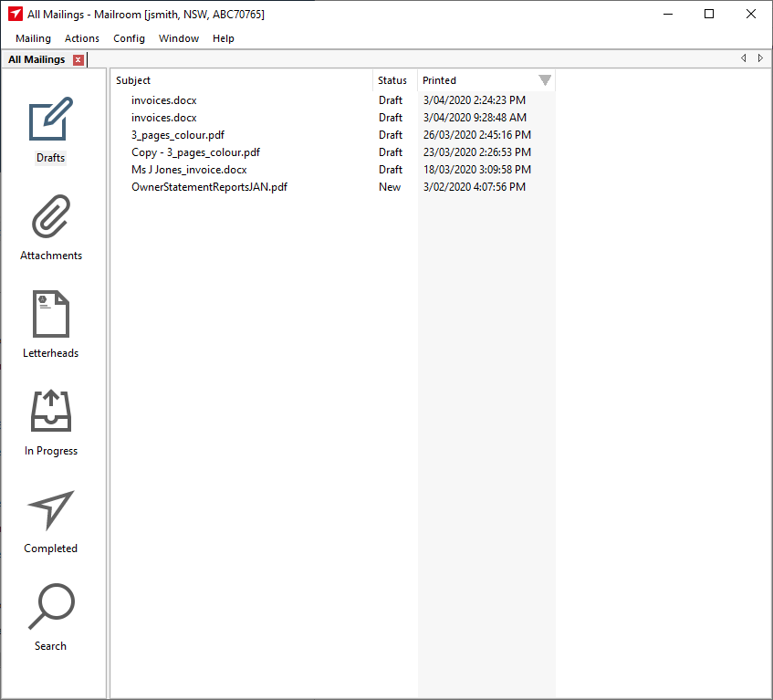Click the date 18/03/2020 3:09:58 PM
The width and height of the screenshot is (773, 700).
476,170
